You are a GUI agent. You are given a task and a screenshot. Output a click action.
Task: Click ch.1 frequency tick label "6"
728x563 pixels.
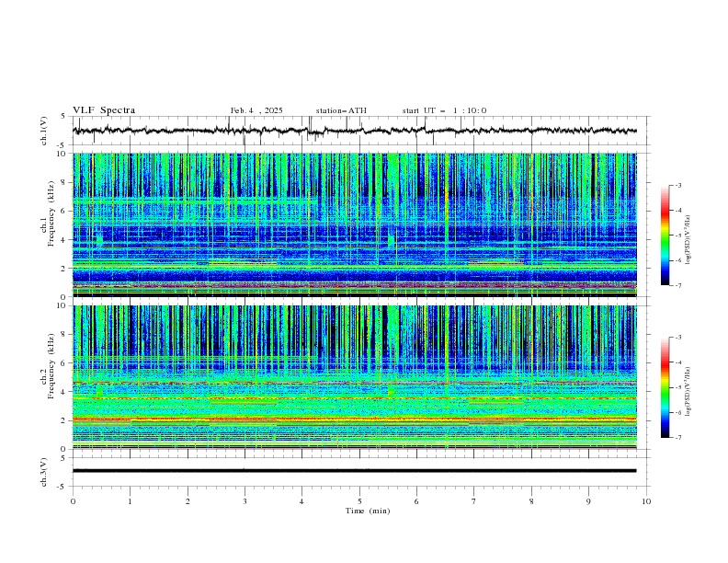click(63, 212)
